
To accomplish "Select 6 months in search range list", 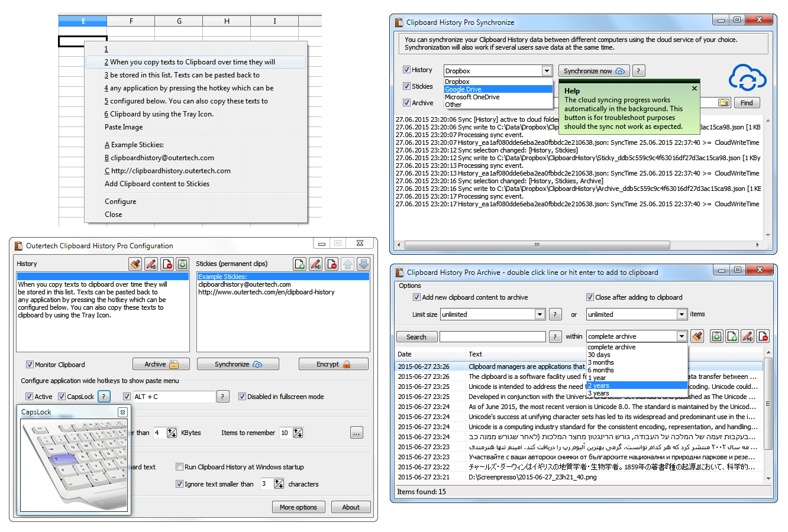I will point(637,370).
